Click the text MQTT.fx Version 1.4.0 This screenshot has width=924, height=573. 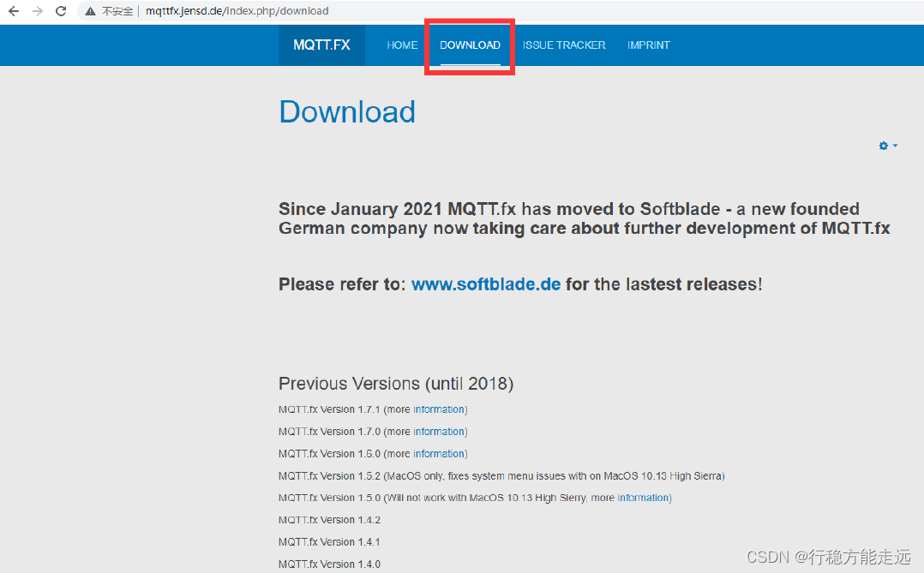329,564
